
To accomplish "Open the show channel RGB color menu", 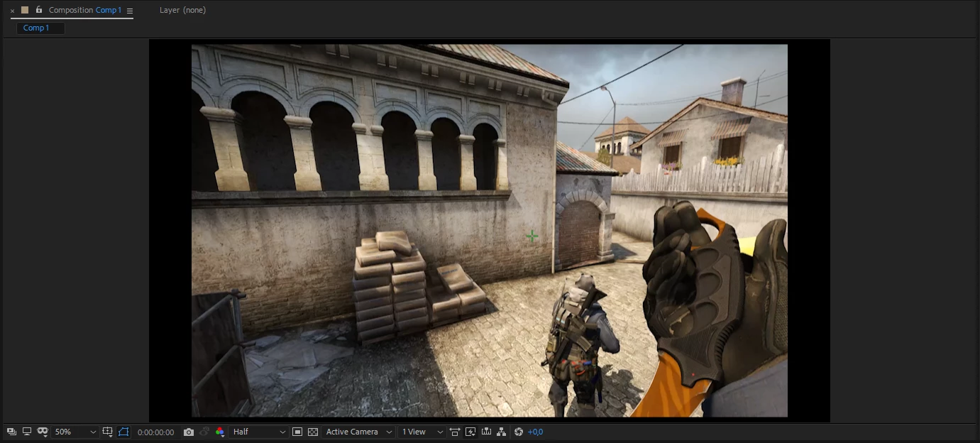I will click(220, 432).
